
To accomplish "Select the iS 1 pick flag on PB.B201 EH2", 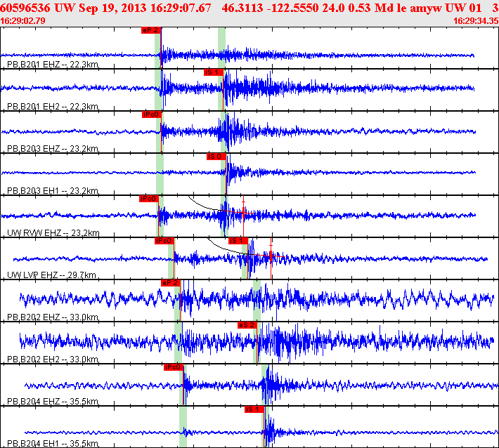I will (214, 72).
